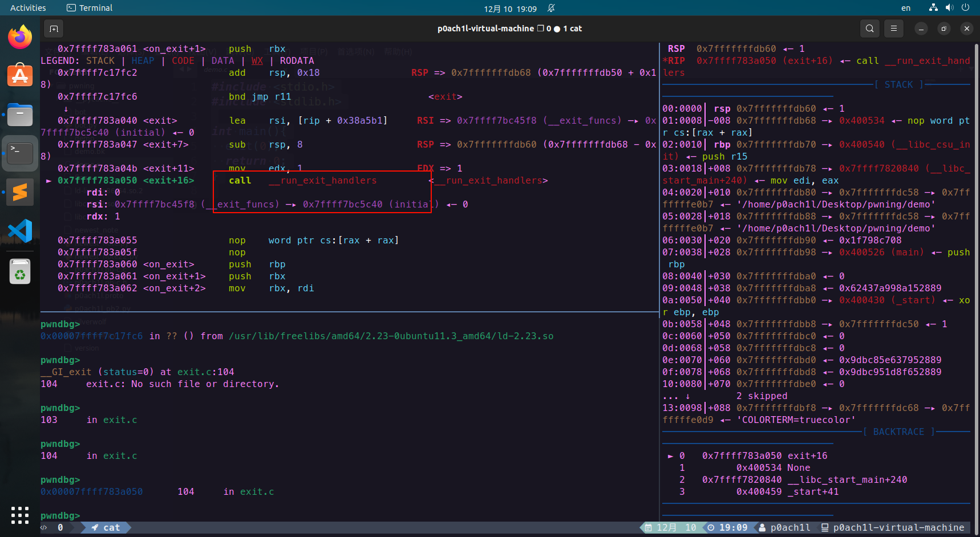
Task: Click the HEAP legend label
Action: pyautogui.click(x=143, y=61)
